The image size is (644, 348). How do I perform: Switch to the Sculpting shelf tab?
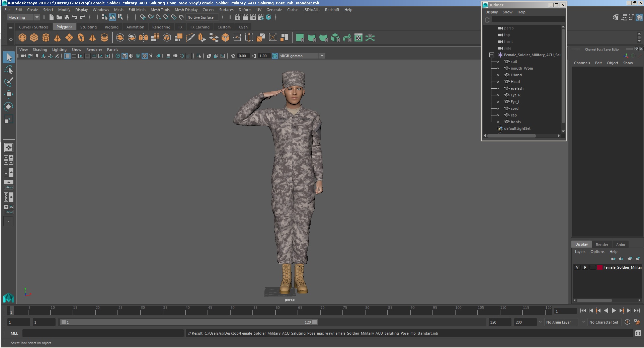tap(88, 27)
